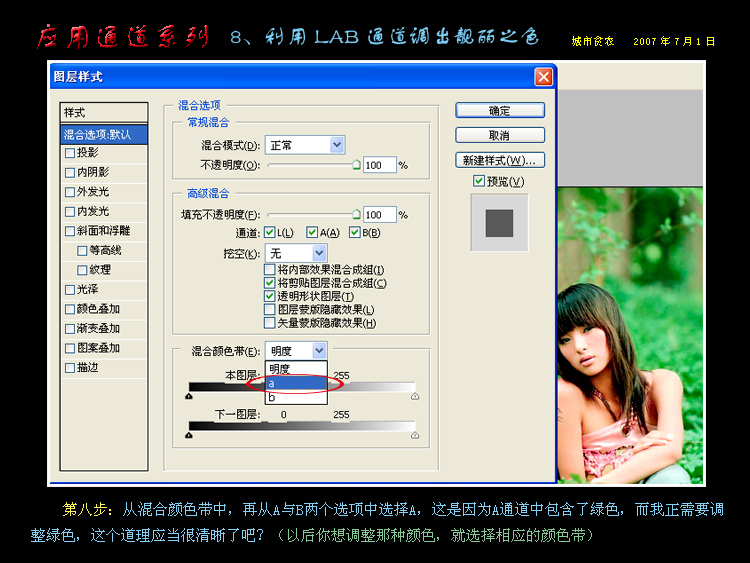Click 下一图层 black slider triangle
This screenshot has height=563, width=750.
coord(189,435)
